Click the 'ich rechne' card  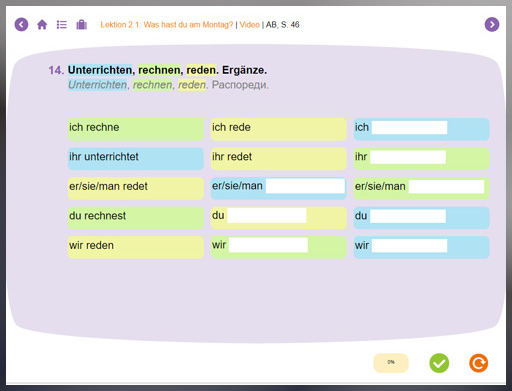tap(136, 129)
